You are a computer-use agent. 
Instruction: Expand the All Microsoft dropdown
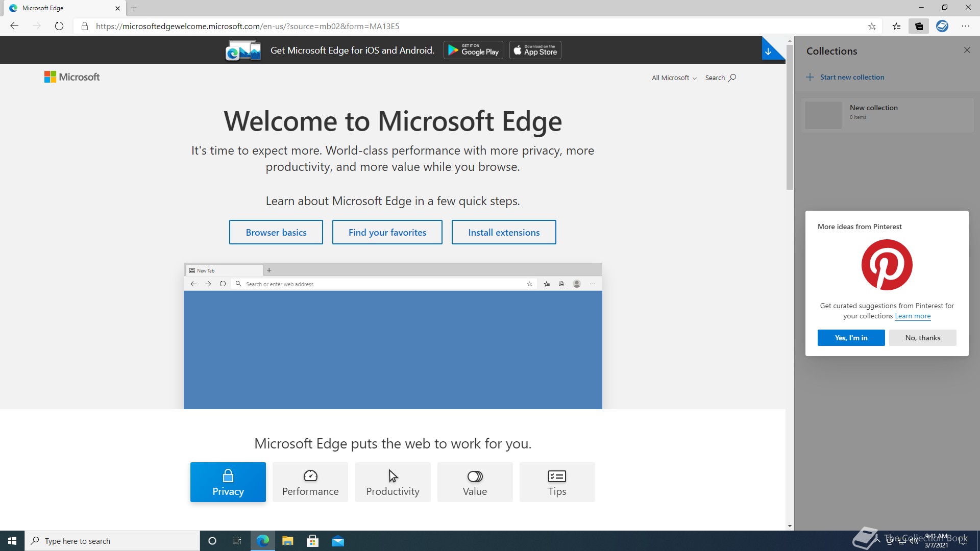coord(674,78)
